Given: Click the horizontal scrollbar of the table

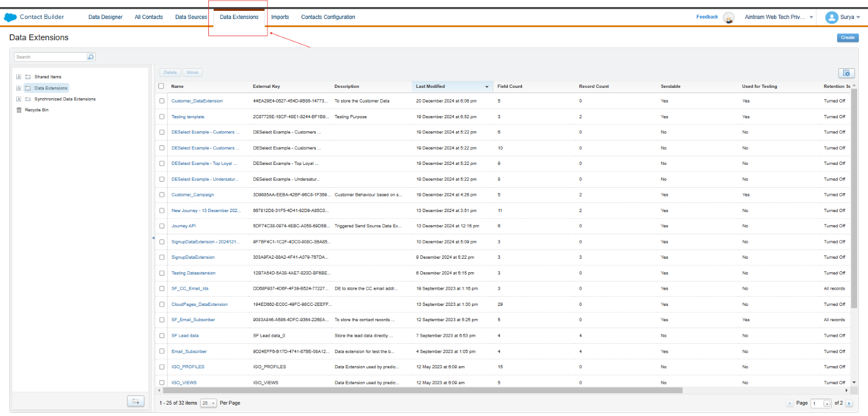Looking at the screenshot, I should click(422, 391).
